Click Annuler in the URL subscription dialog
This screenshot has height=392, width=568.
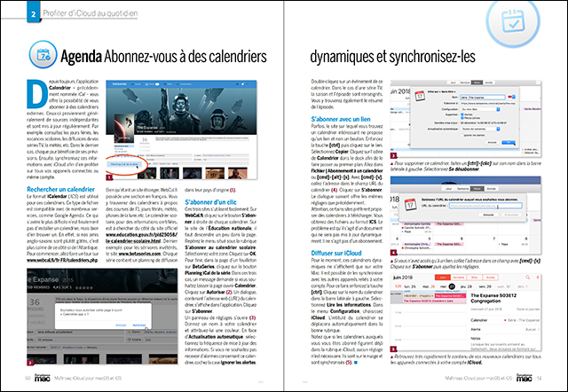(488, 215)
